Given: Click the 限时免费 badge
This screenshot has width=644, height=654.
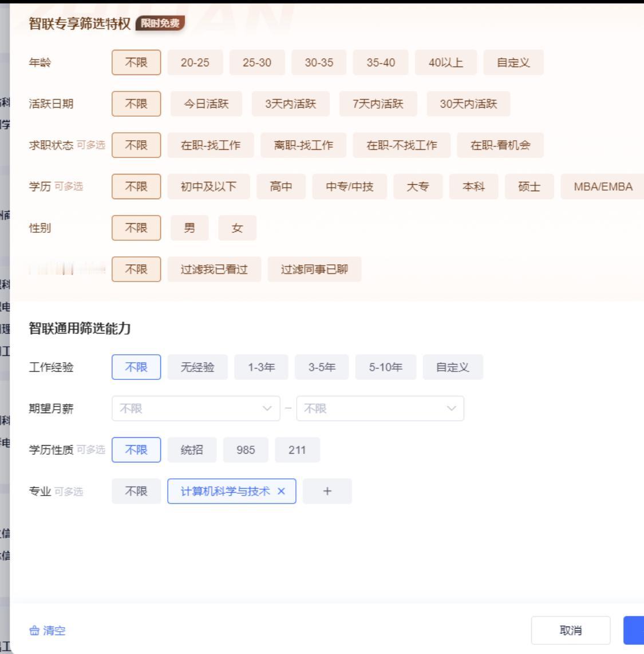Looking at the screenshot, I should [160, 23].
